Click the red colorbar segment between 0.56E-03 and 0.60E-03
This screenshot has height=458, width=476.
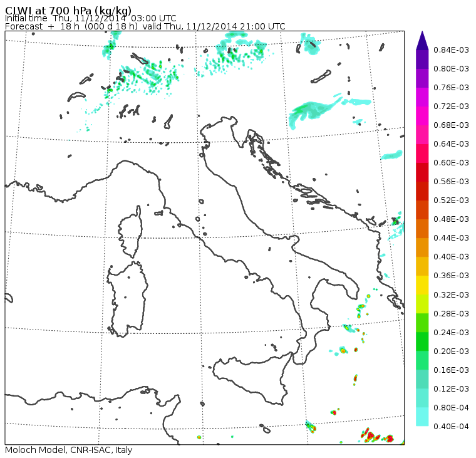coord(422,172)
